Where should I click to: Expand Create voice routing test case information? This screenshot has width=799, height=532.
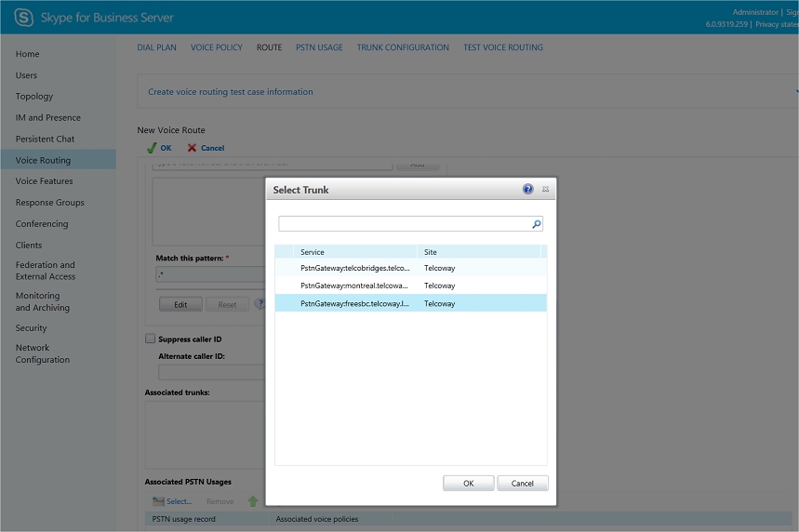click(x=231, y=92)
